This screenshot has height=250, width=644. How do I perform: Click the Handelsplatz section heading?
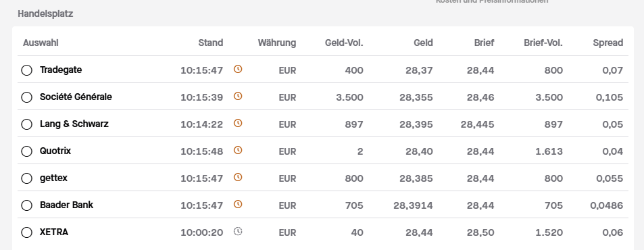(45, 14)
